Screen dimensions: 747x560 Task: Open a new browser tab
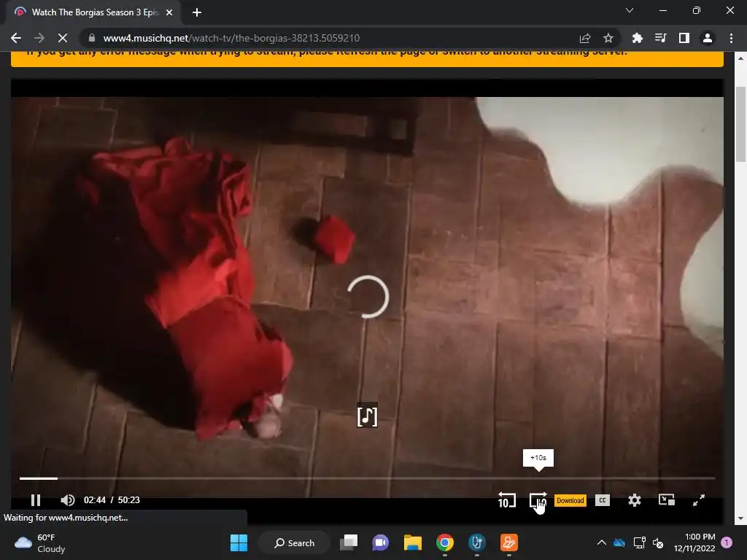click(x=197, y=12)
